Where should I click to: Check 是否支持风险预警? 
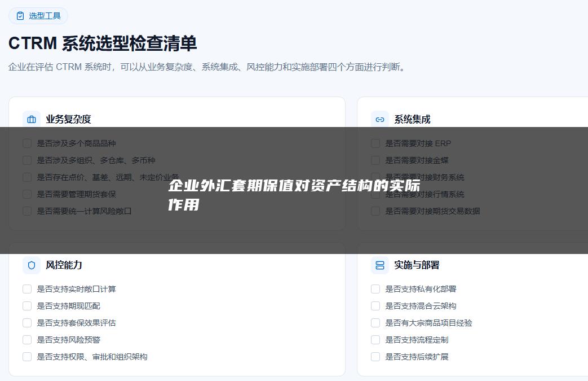pyautogui.click(x=27, y=340)
